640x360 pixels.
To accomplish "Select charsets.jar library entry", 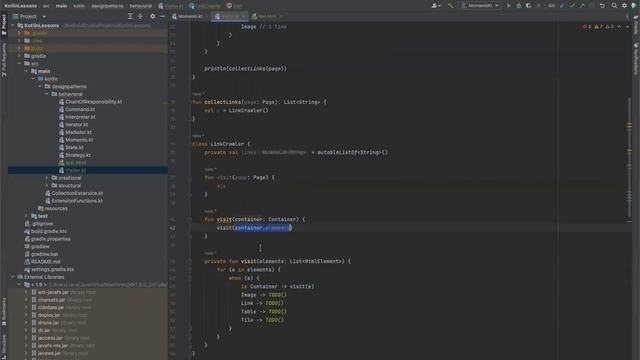I will click(x=51, y=300).
